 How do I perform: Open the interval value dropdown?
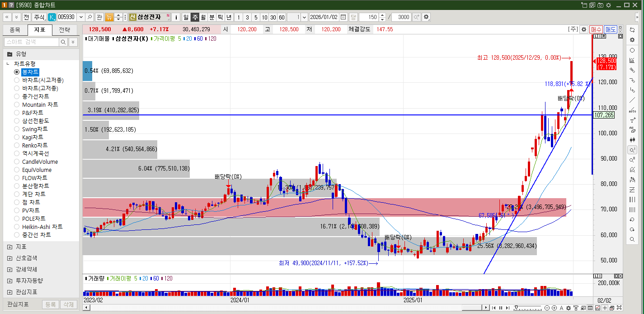click(x=304, y=17)
